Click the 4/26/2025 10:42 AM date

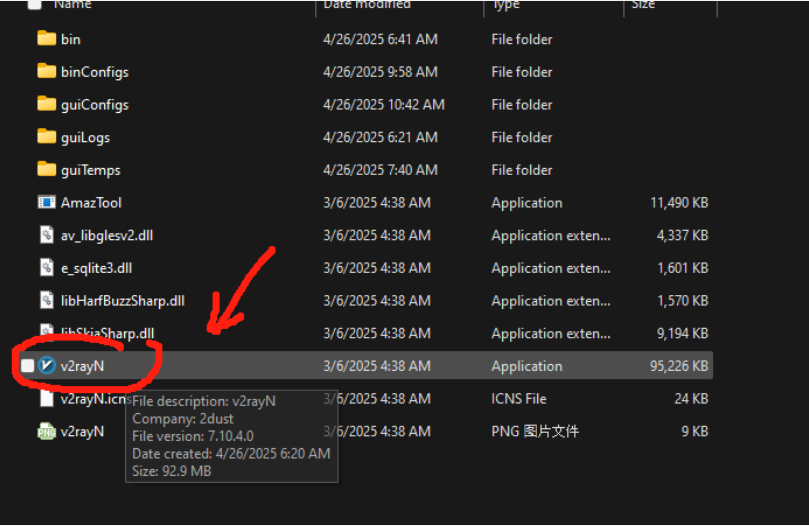pyautogui.click(x=384, y=104)
